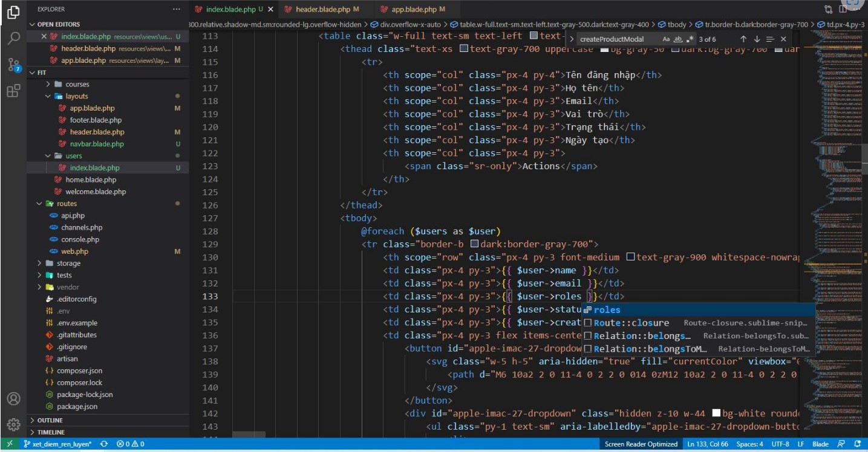
Task: Go to previous match in find widget
Action: click(x=743, y=39)
